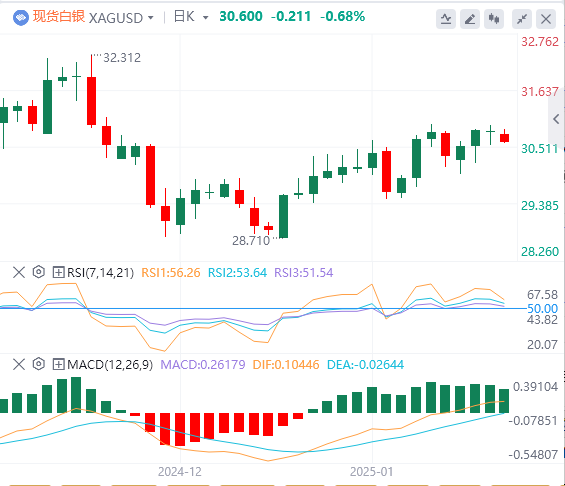Open RSI indicator settings gear
The image size is (565, 486).
(39, 272)
